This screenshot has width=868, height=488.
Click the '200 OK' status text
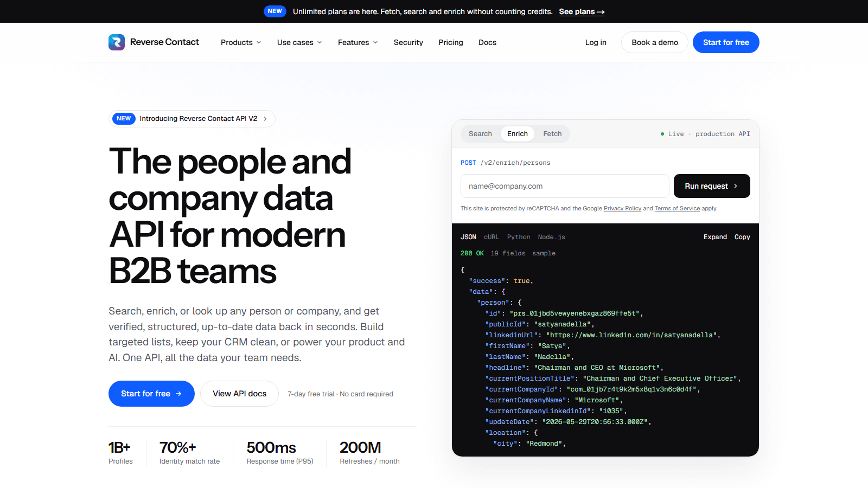472,253
